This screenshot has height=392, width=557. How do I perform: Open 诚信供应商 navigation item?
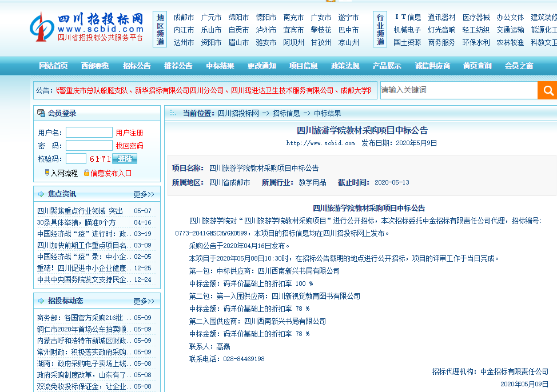432,66
